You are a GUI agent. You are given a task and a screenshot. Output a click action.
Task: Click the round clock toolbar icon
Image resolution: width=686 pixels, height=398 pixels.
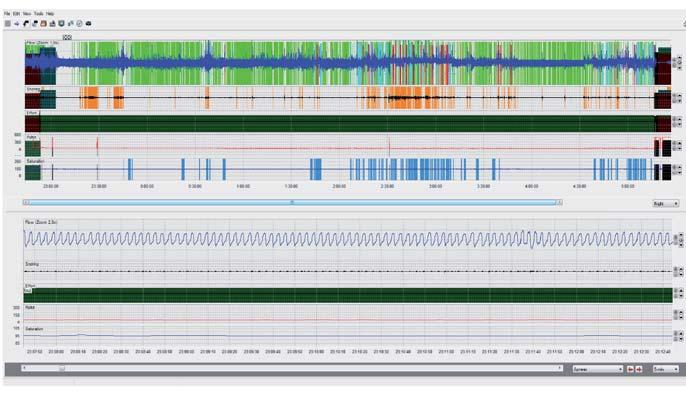pyautogui.click(x=79, y=24)
